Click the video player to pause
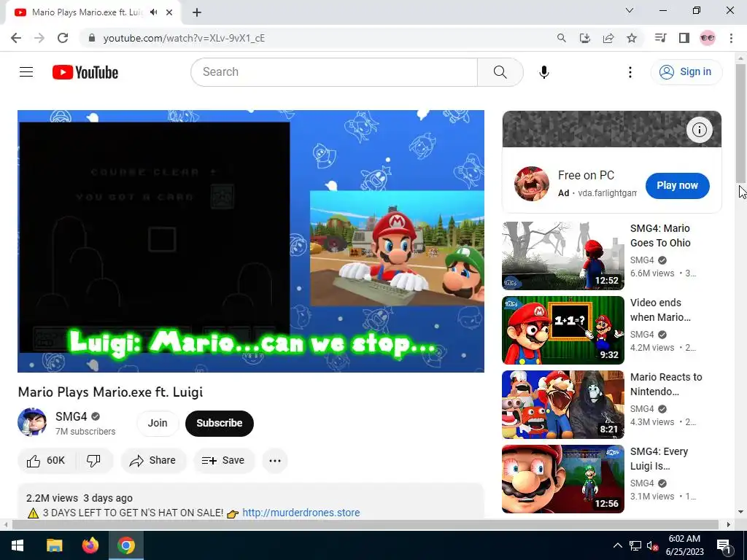 [251, 241]
